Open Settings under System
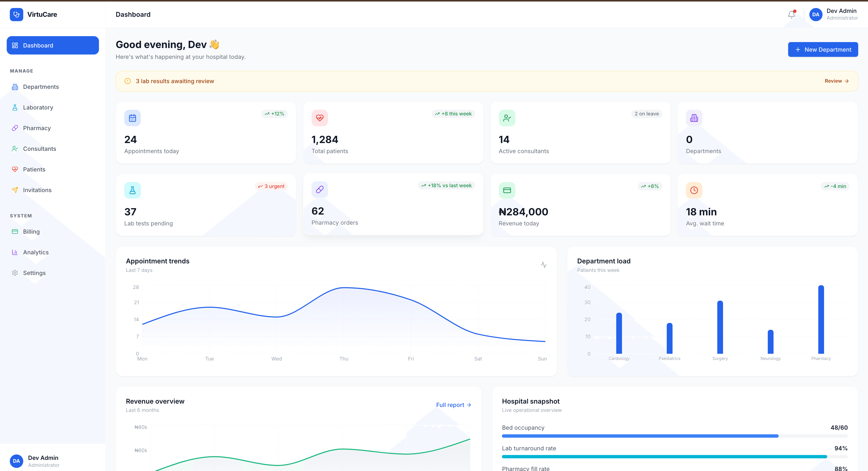868x471 pixels. click(x=53, y=273)
